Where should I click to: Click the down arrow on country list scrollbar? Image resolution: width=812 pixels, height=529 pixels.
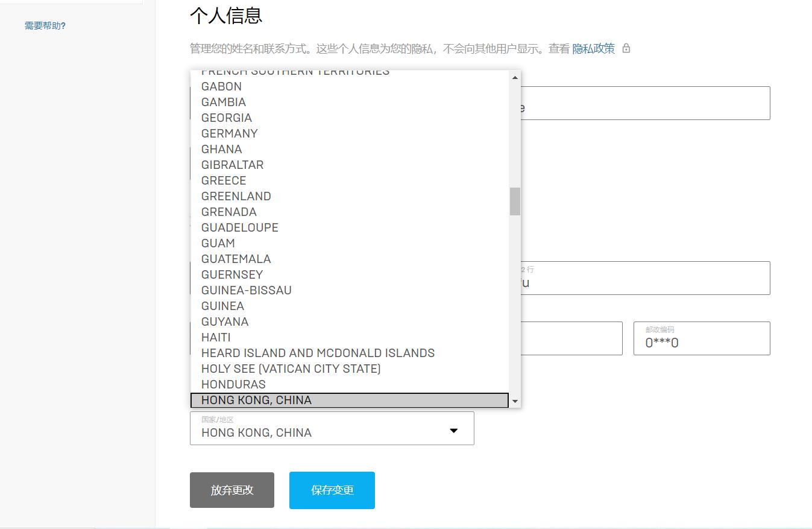click(x=515, y=401)
